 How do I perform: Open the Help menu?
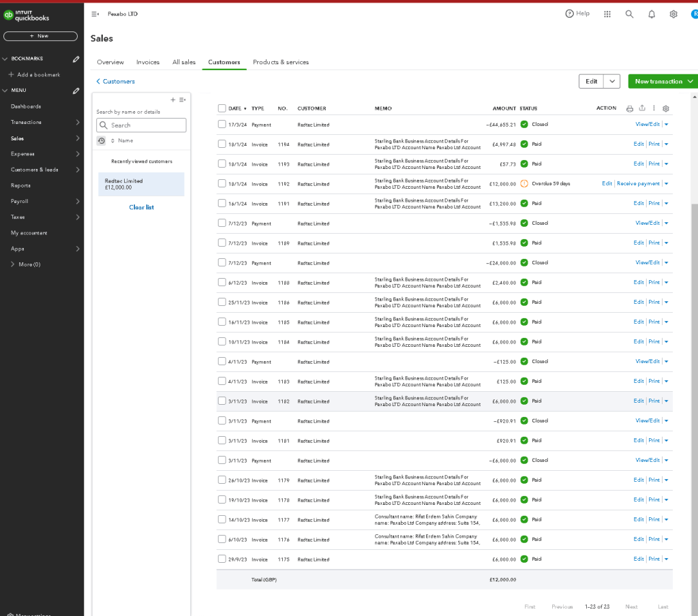tap(577, 14)
